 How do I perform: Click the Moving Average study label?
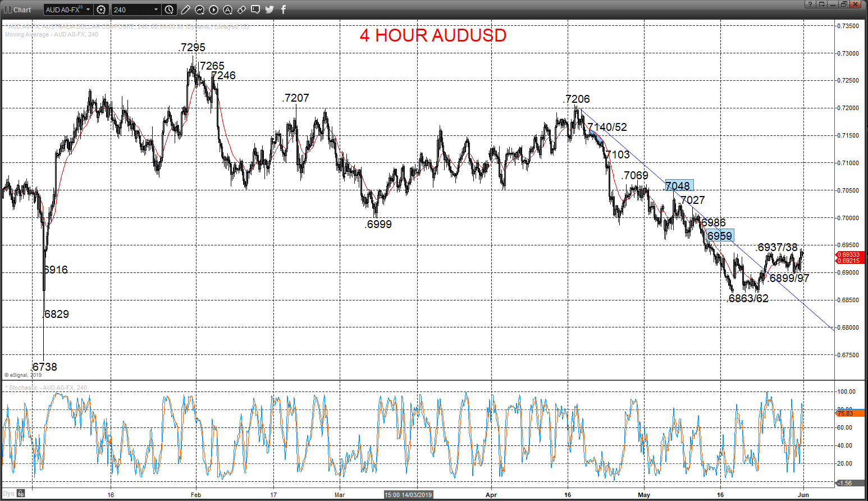point(52,34)
